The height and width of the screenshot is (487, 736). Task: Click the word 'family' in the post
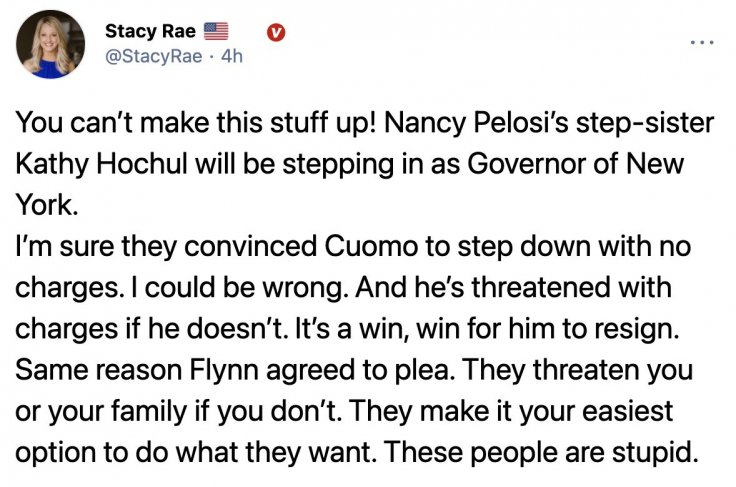(x=148, y=412)
